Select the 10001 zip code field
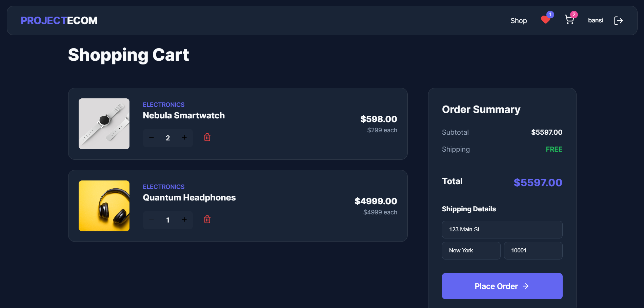 click(533, 250)
